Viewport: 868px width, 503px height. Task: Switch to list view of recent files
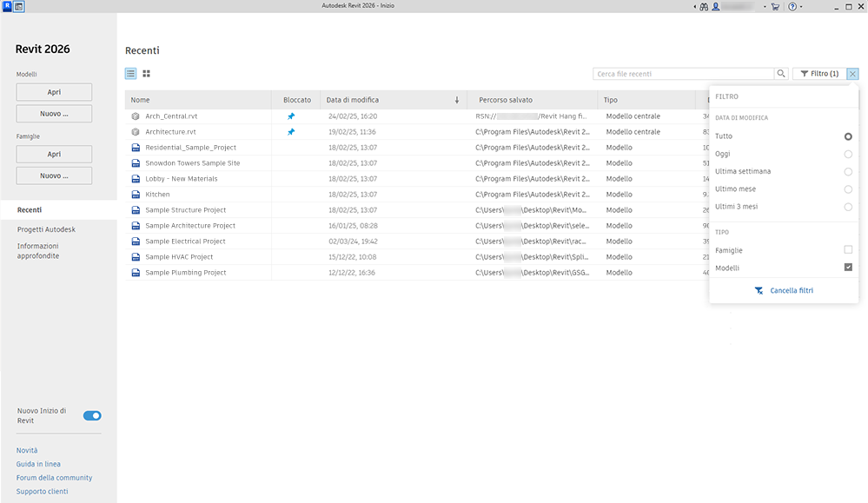coord(130,74)
